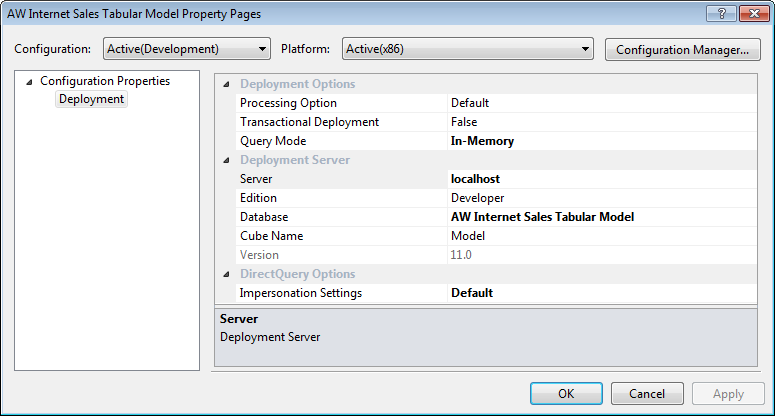
Task: Collapse the DirectQuery Options section
Action: tap(226, 274)
